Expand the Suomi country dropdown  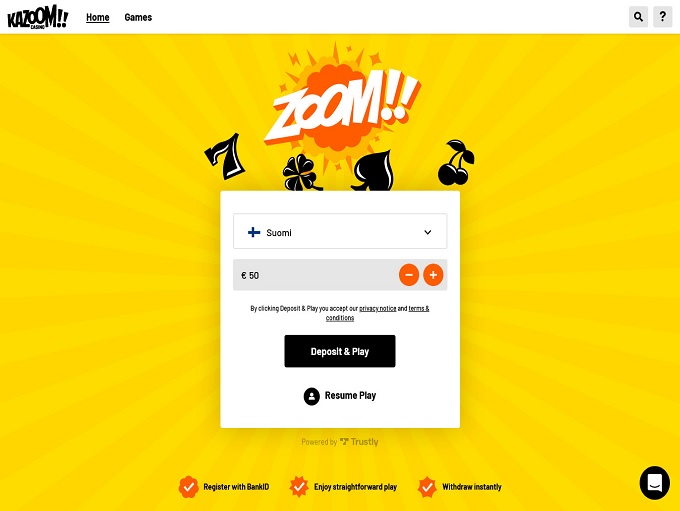pos(340,231)
